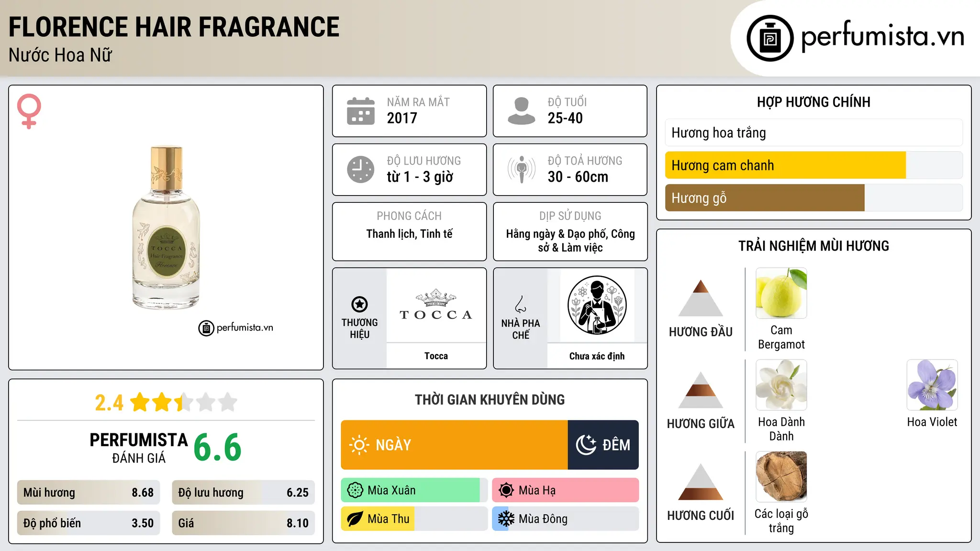The image size is (980, 551).
Task: Open the Tocca perfume bottle image
Action: click(166, 228)
